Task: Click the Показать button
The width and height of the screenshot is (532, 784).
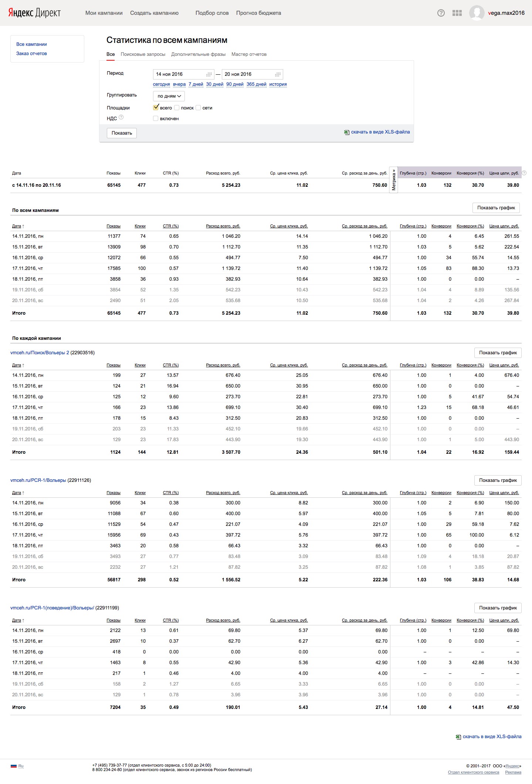Action: [122, 133]
